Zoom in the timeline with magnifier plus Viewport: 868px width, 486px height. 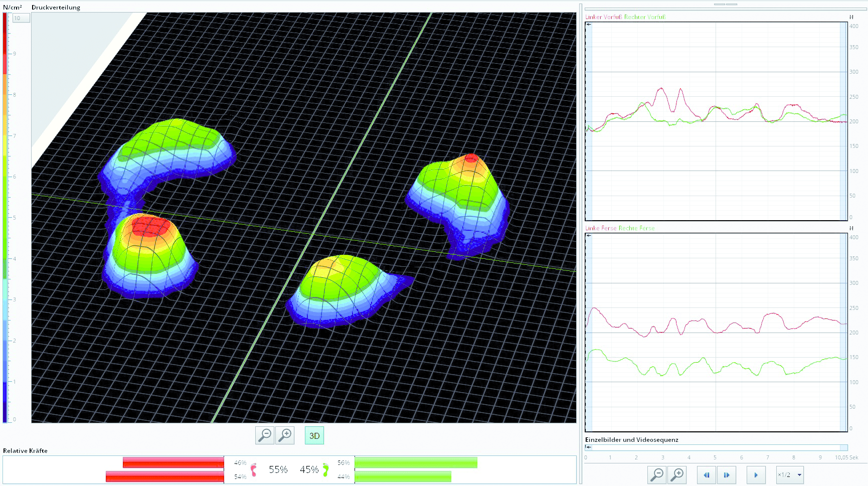pos(677,474)
